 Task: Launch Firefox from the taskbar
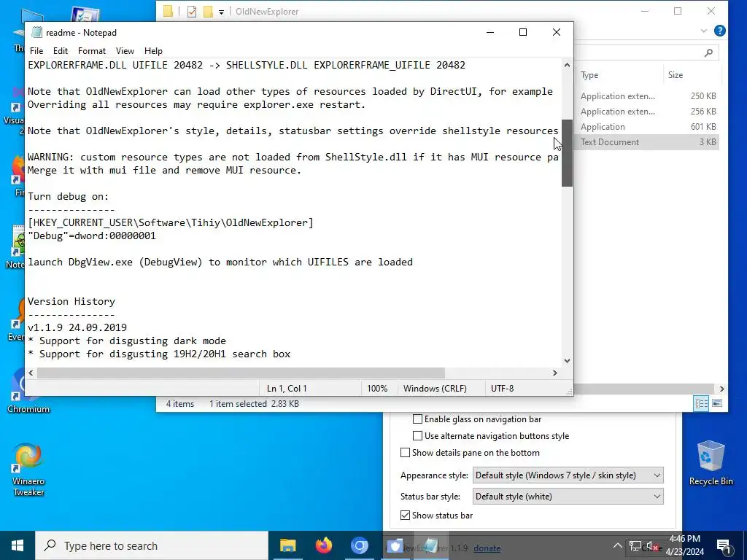(324, 545)
